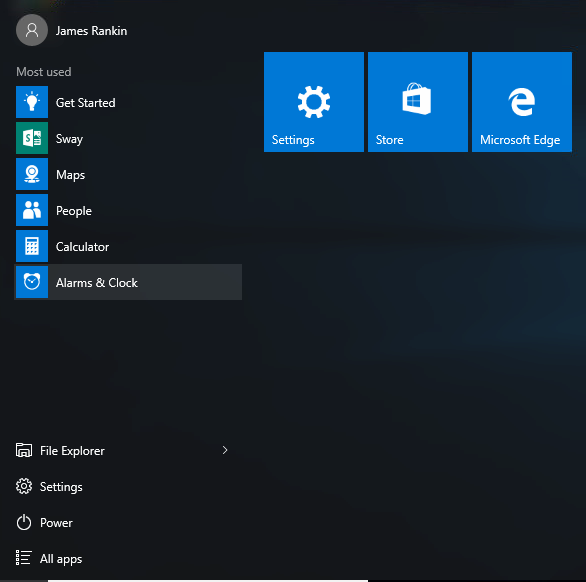Open the Alarms & Clock icon
586x582 pixels.
click(32, 282)
